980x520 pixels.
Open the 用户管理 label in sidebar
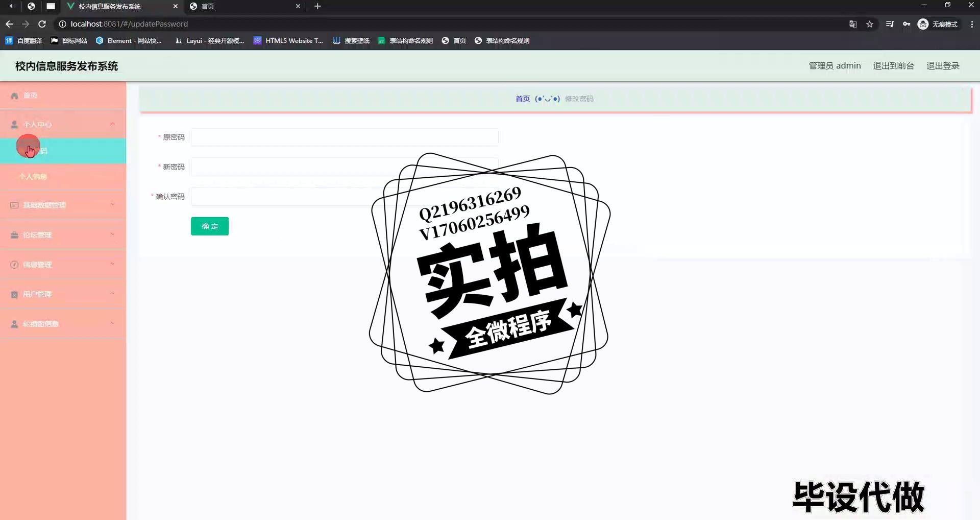(37, 294)
